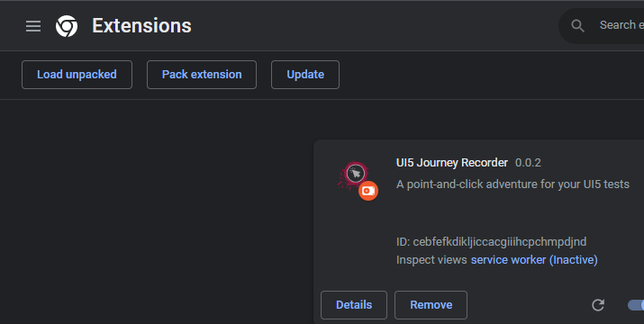Click the Chrome logo beside Extensions
Screen dimensions: 644x324
point(67,26)
